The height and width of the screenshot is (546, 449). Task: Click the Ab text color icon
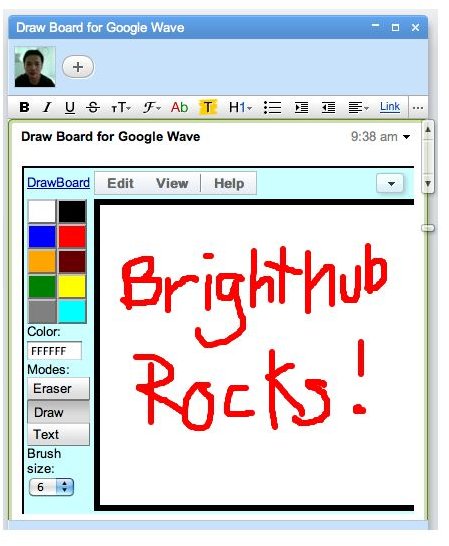(x=179, y=107)
